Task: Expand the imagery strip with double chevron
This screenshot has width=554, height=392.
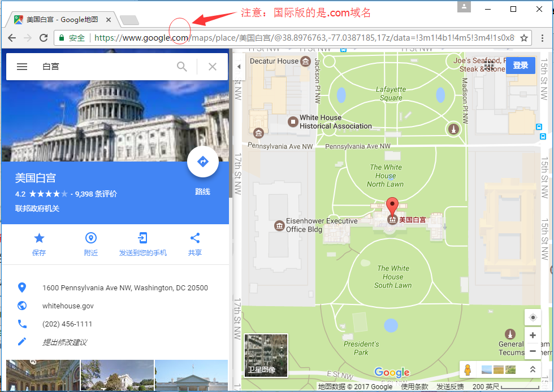Action: pos(533,369)
